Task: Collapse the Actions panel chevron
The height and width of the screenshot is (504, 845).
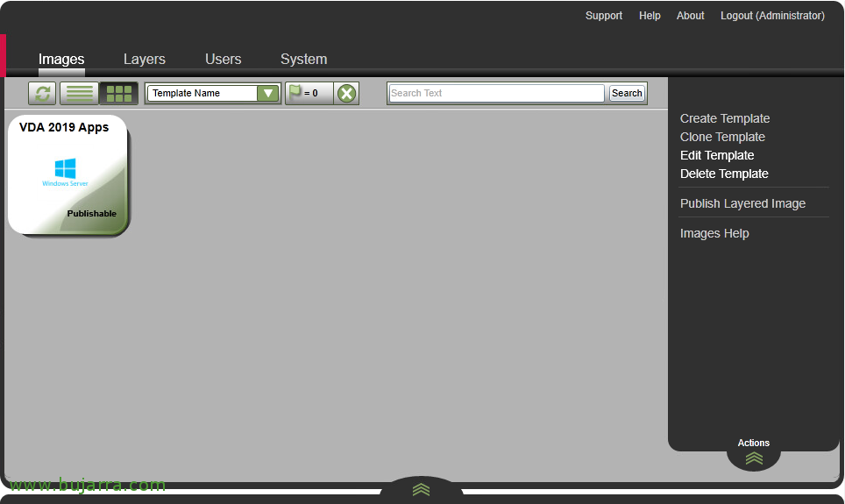Action: [754, 458]
